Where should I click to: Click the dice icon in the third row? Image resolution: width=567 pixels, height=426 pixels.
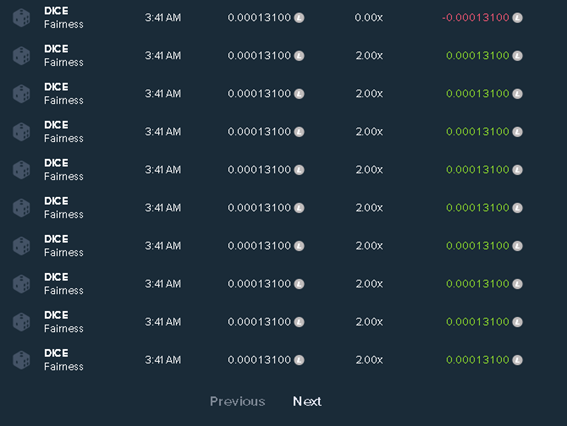21,94
